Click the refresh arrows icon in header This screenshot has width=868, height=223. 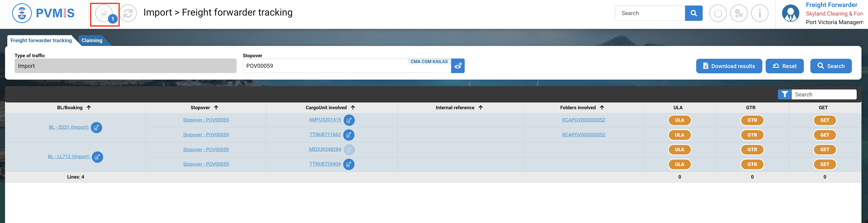click(128, 14)
